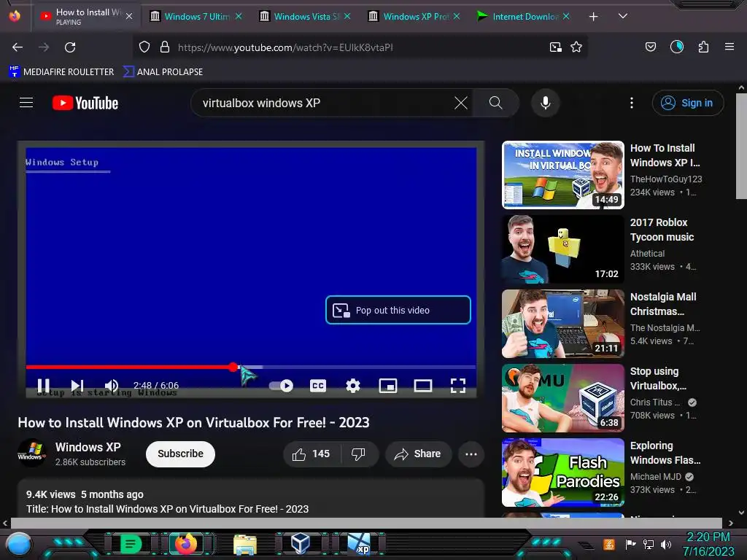747x560 pixels.
Task: Open YouTube settings three-dot menu
Action: [x=632, y=103]
